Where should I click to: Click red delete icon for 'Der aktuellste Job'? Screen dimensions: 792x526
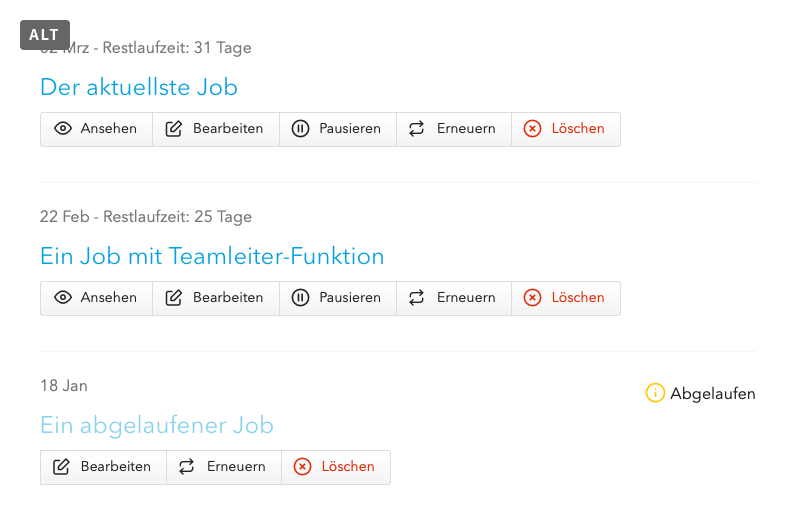tap(533, 129)
